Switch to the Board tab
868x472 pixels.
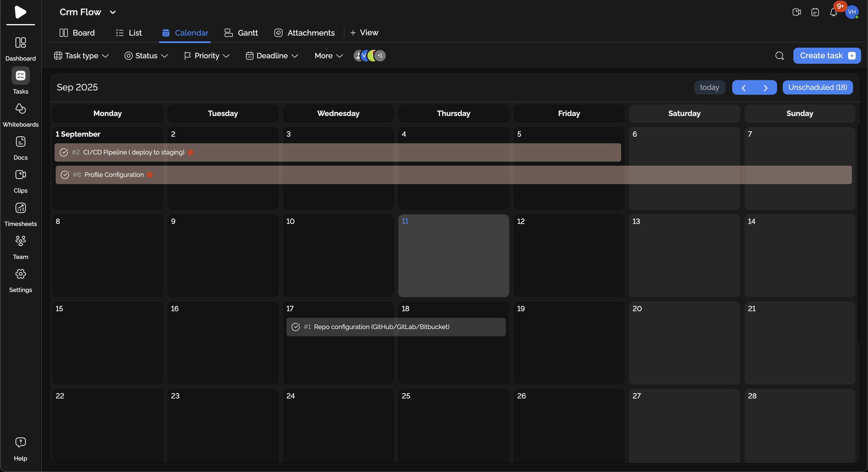pyautogui.click(x=77, y=33)
